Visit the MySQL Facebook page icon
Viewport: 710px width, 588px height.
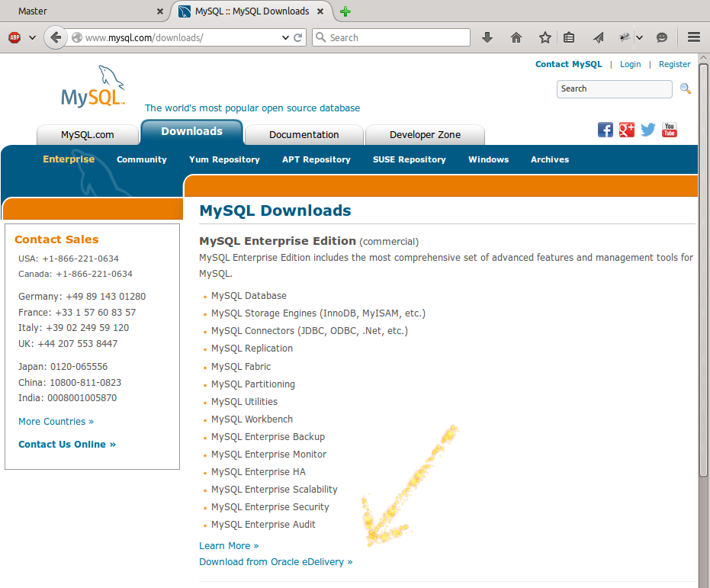point(606,130)
